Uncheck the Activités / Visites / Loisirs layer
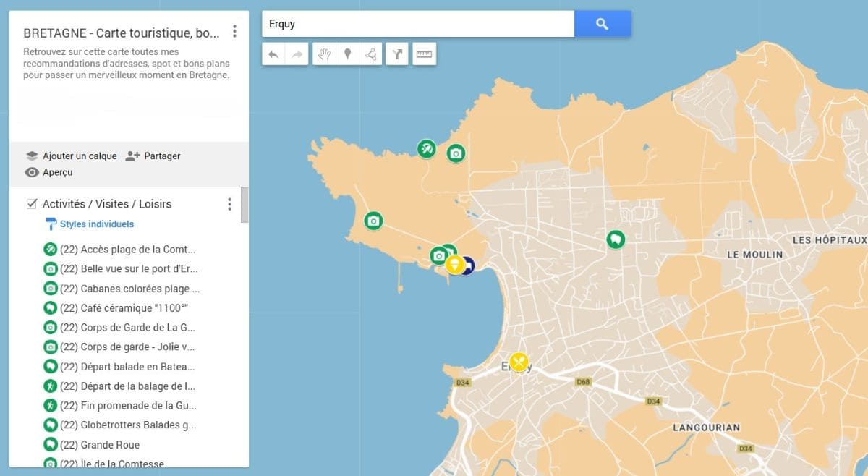 32,204
